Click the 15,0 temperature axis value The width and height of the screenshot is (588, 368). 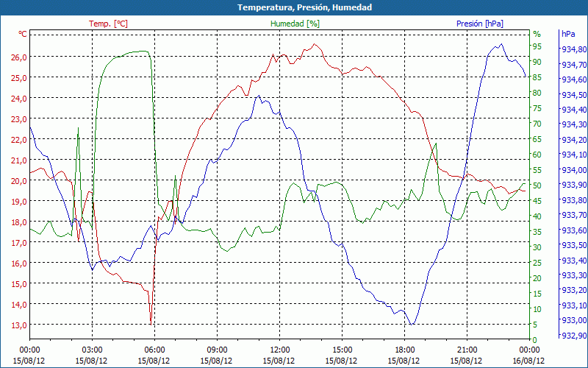pos(20,284)
